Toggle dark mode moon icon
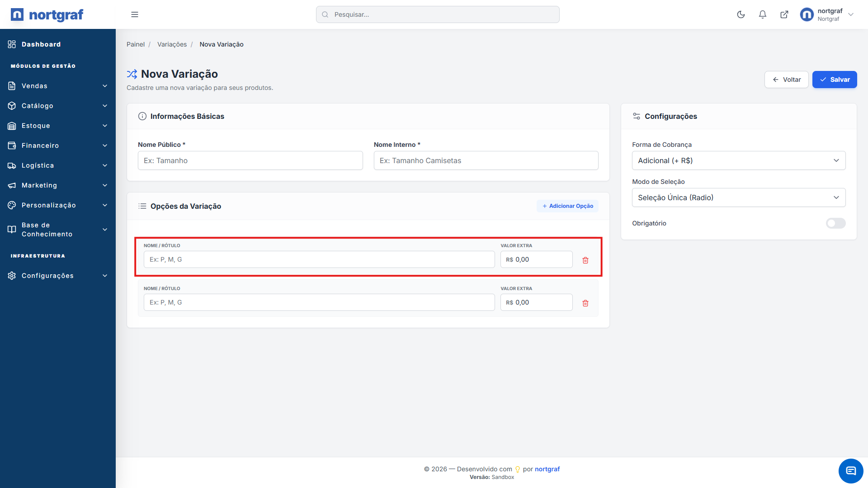Image resolution: width=868 pixels, height=488 pixels. (x=741, y=14)
